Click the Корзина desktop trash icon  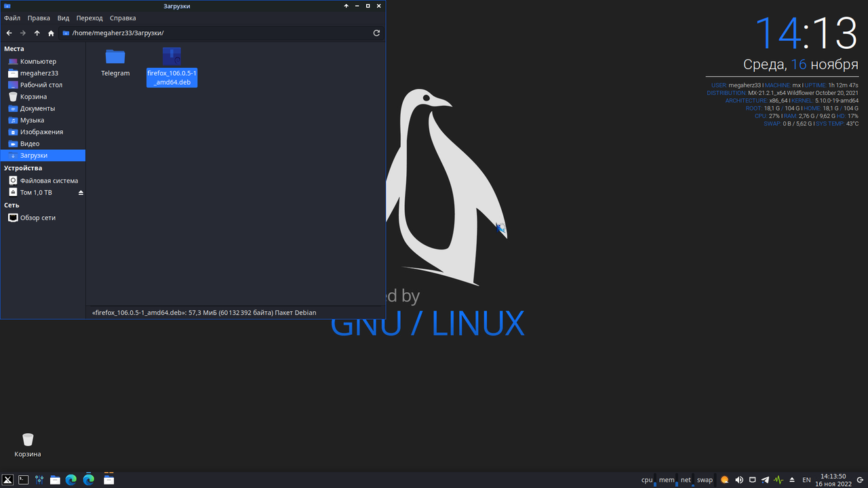(28, 445)
